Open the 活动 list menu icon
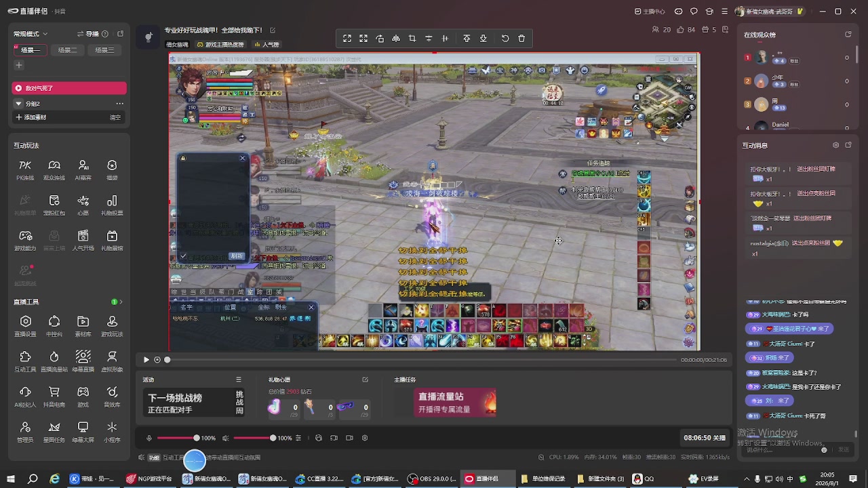 [x=239, y=380]
